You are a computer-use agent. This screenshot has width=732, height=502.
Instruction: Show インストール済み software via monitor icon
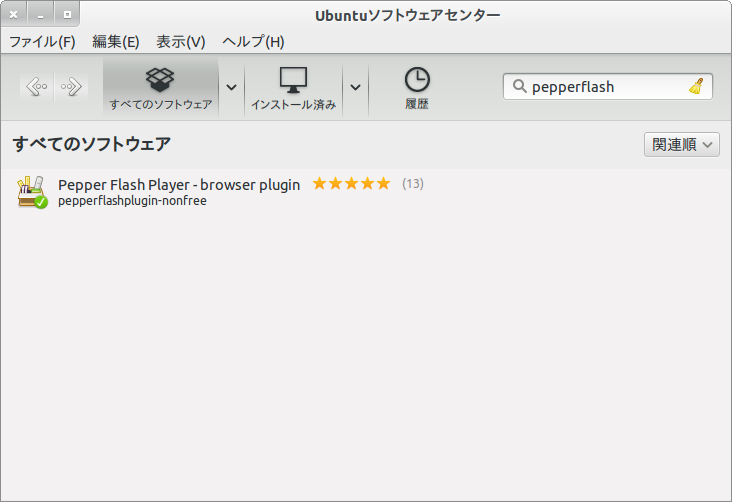point(293,87)
